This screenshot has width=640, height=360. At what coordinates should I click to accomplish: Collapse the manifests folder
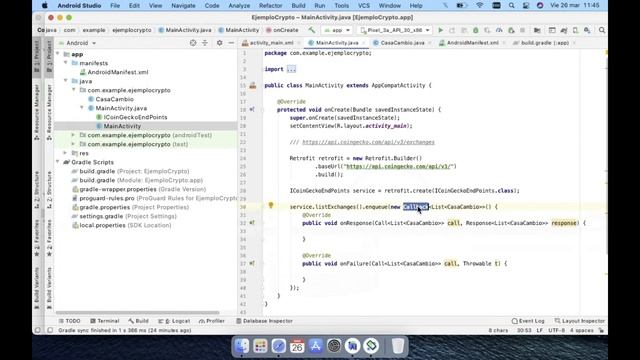click(66, 63)
